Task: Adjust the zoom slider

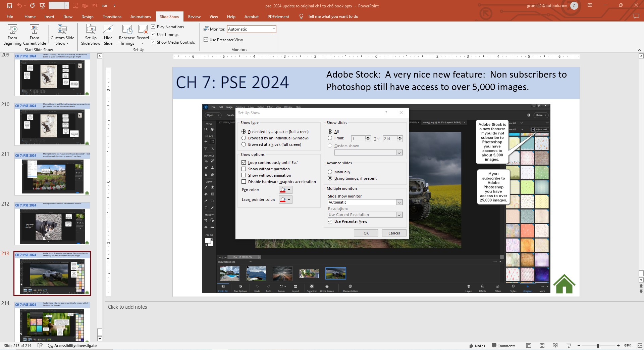Action: pyautogui.click(x=598, y=346)
